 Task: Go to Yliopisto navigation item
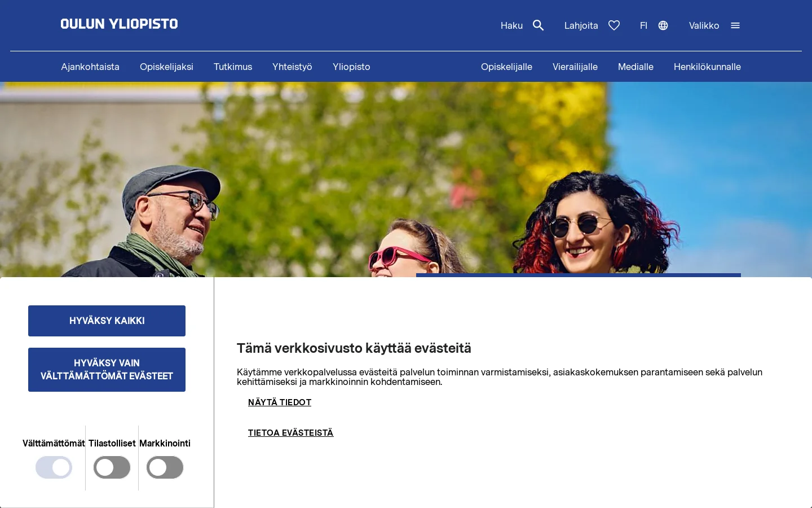pyautogui.click(x=351, y=67)
